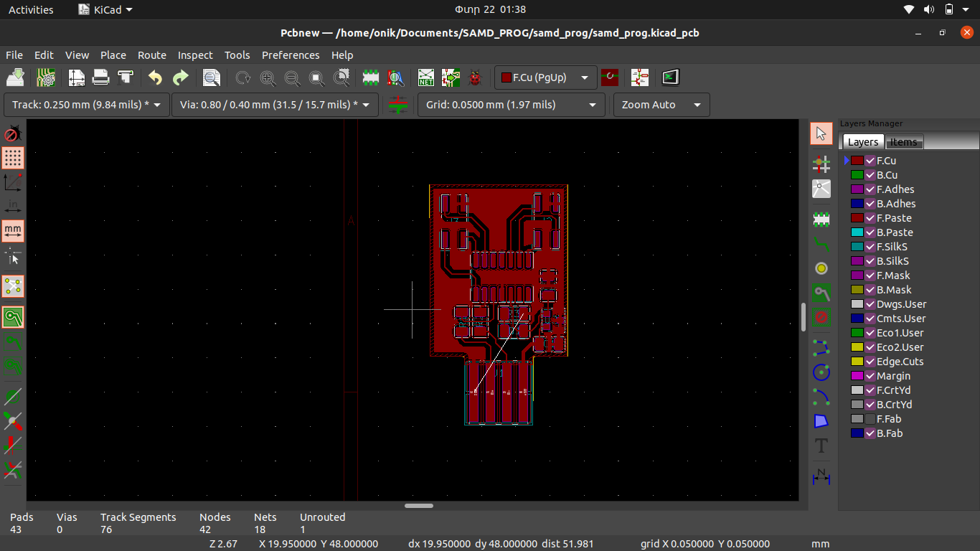Select the Add dimension tool
The width and height of the screenshot is (980, 551).
click(821, 476)
